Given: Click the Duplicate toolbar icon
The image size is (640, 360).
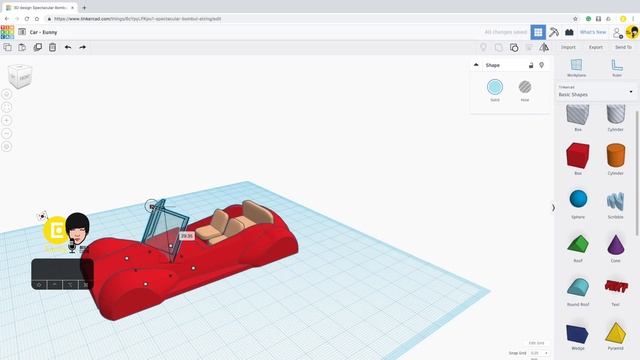Looking at the screenshot, I should (38, 47).
